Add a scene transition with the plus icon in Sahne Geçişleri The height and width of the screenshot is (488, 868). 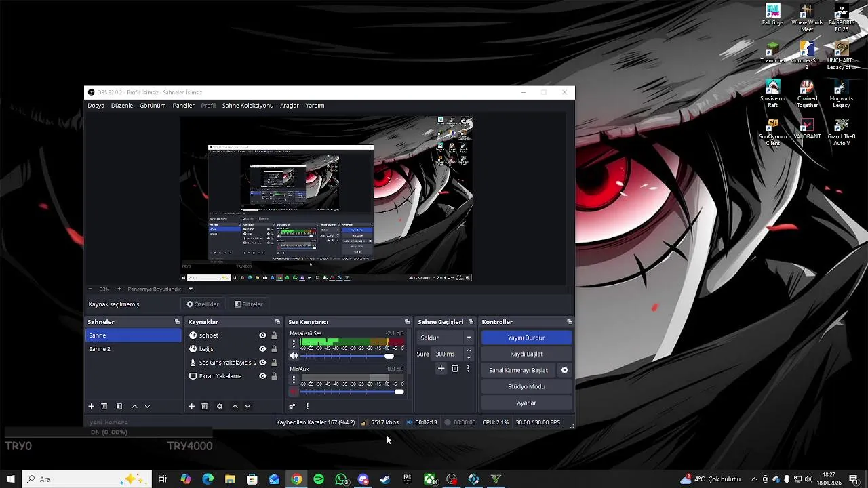(441, 368)
